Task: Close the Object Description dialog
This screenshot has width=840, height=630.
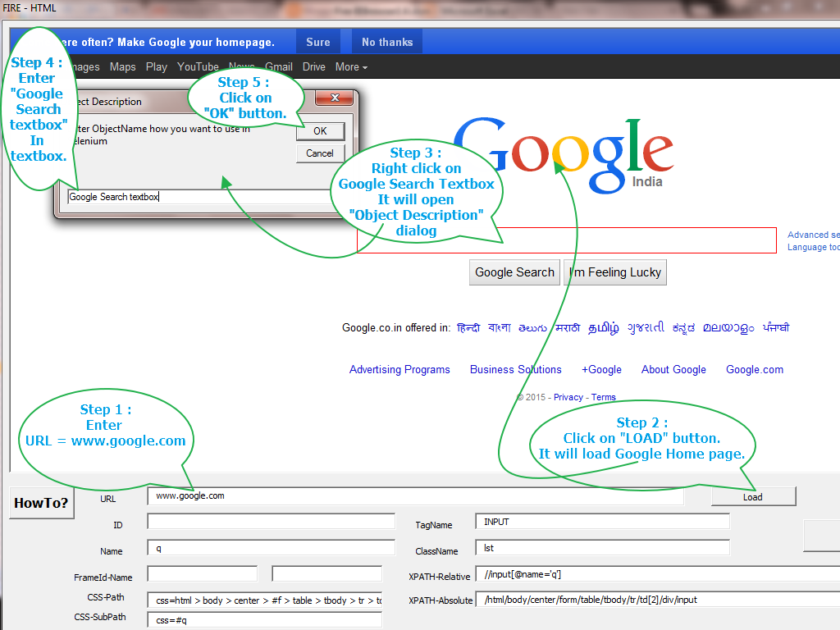Action: click(x=335, y=98)
